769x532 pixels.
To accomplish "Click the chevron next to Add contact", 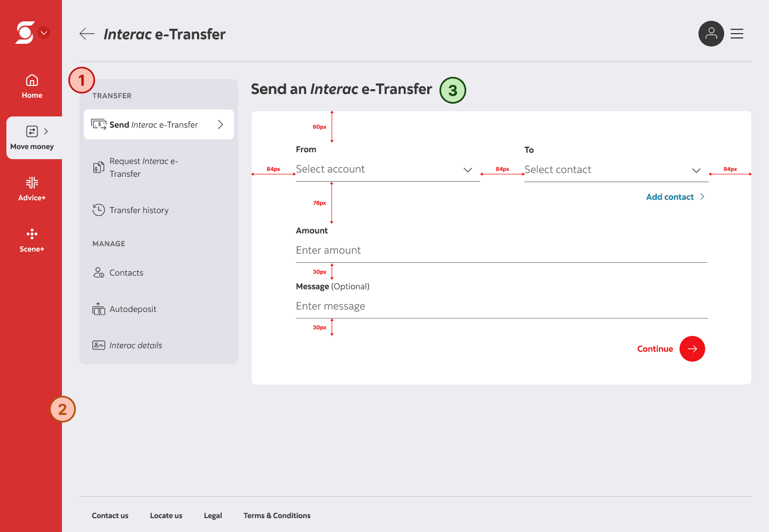I will tap(702, 197).
